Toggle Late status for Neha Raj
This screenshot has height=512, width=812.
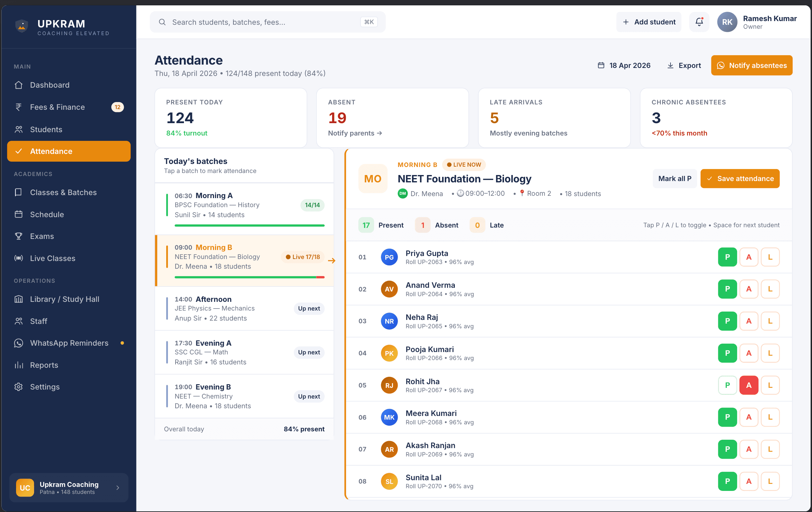point(770,321)
